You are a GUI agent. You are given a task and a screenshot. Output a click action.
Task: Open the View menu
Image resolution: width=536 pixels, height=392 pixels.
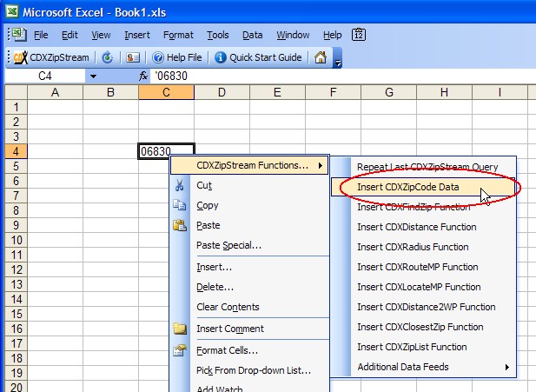pyautogui.click(x=101, y=35)
